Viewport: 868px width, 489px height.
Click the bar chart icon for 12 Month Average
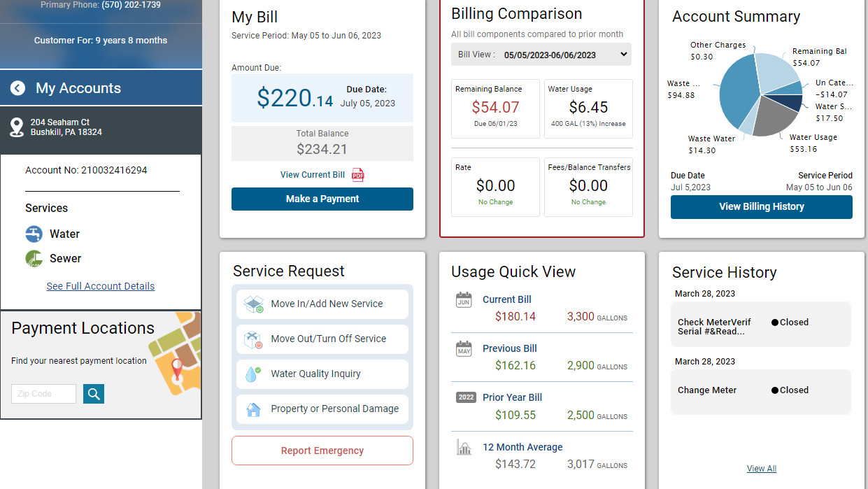(464, 447)
